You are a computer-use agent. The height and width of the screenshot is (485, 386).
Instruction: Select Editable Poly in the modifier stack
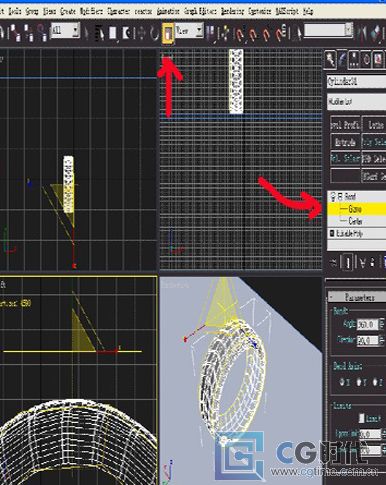tap(356, 233)
